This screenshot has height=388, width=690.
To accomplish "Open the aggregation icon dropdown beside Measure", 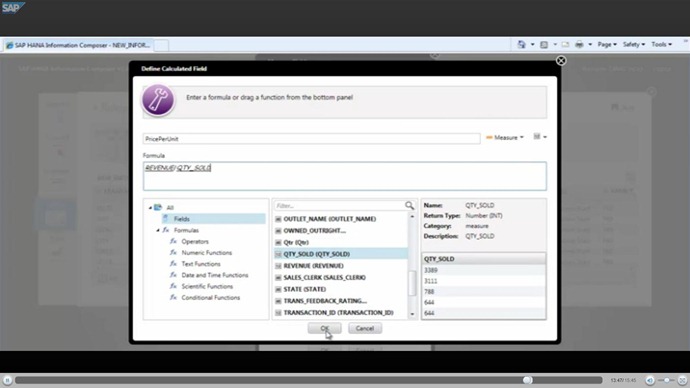I will (x=540, y=137).
